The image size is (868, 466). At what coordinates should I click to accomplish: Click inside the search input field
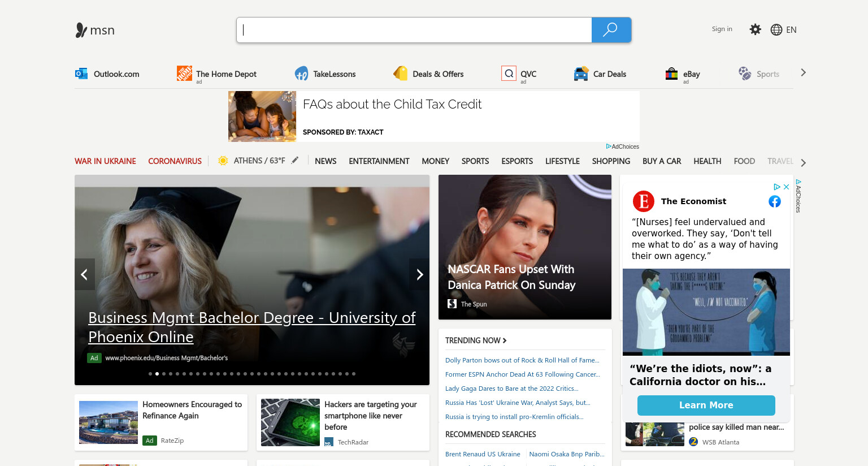[x=414, y=30]
